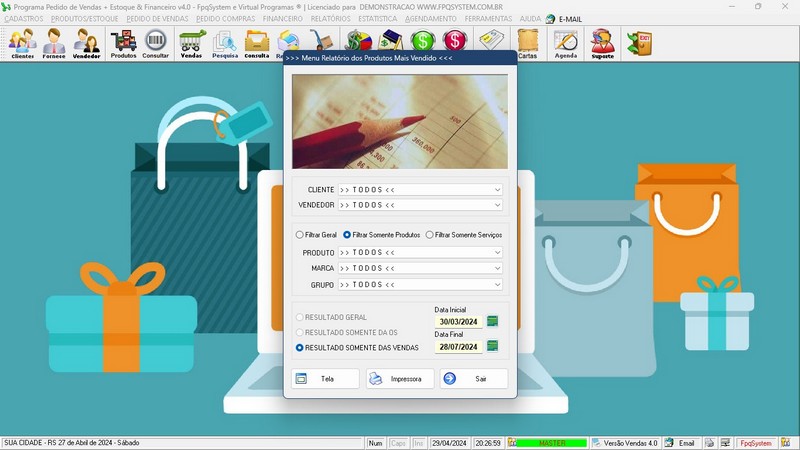
Task: Click the Consultar barcode icon
Action: pos(156,44)
